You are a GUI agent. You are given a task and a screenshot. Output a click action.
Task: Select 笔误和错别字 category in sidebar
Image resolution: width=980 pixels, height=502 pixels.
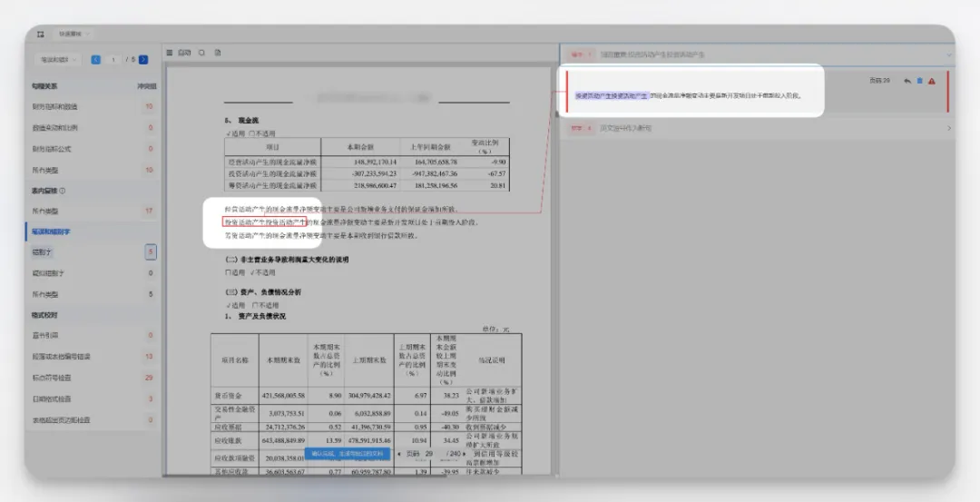coord(51,231)
